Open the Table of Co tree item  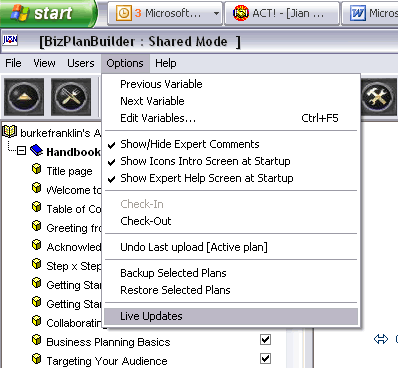[x=74, y=209]
